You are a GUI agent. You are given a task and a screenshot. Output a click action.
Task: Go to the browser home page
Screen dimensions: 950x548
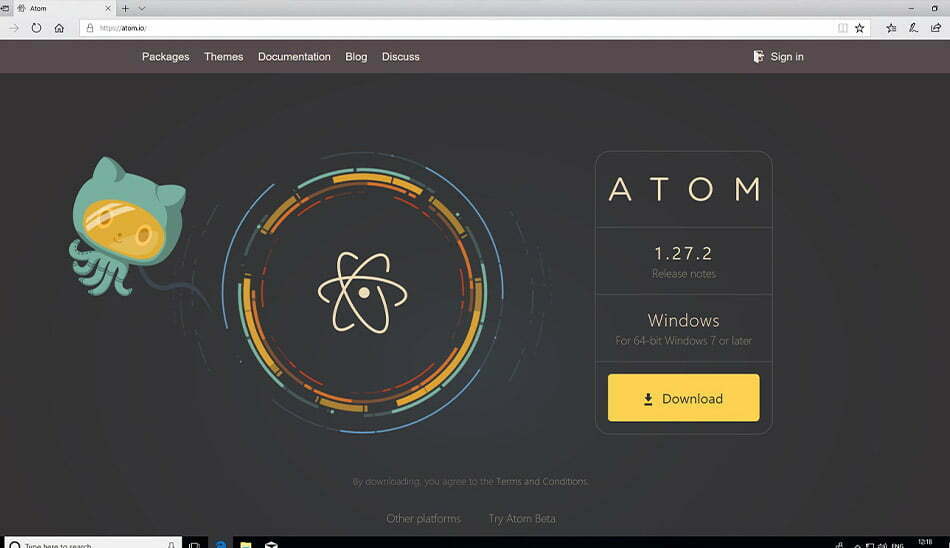pyautogui.click(x=59, y=28)
